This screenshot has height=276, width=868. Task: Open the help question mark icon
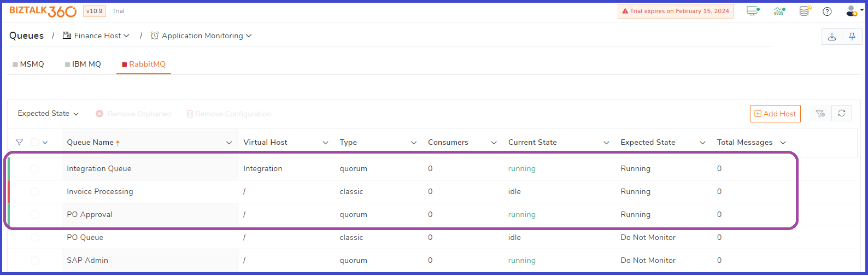(x=827, y=11)
